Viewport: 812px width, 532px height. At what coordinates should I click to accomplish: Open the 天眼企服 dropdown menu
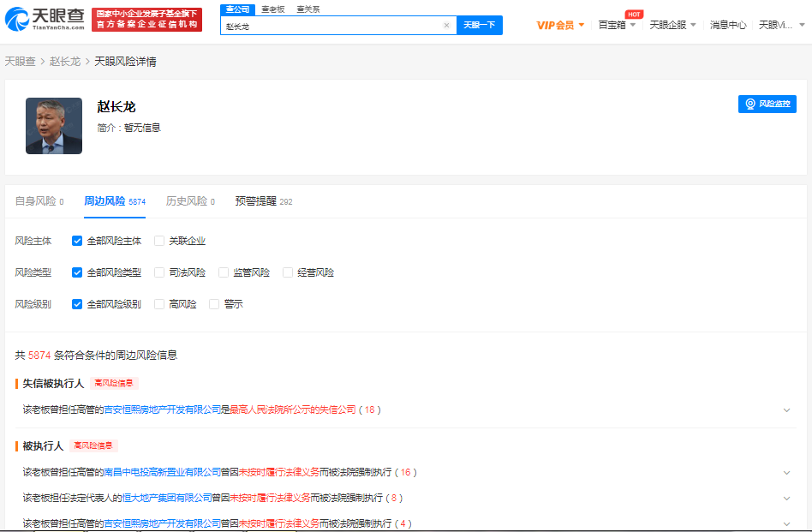[x=672, y=25]
